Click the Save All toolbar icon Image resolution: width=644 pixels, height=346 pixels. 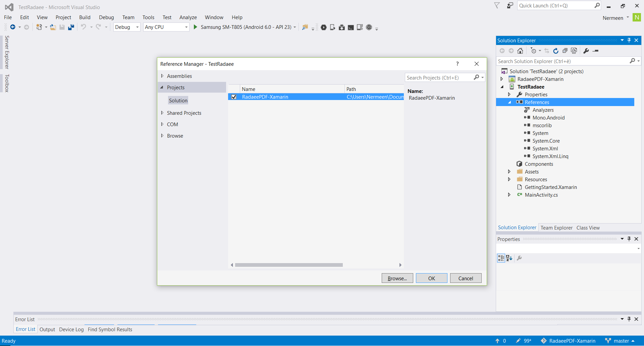tap(71, 27)
